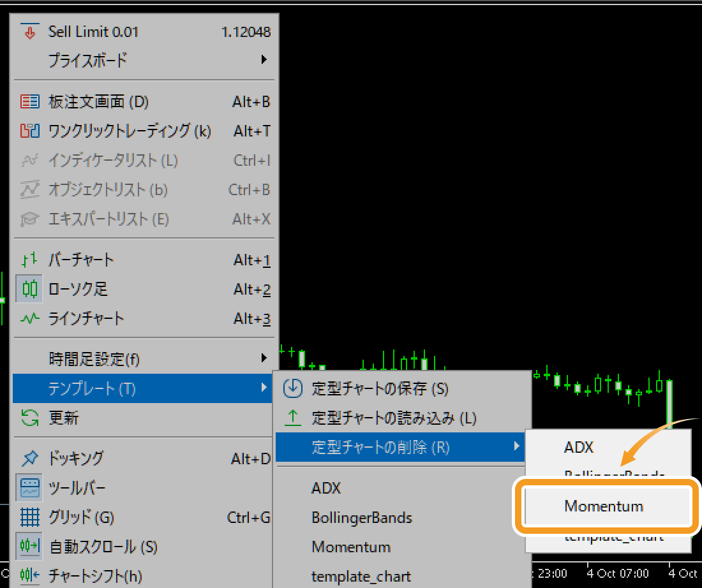Screen dimensions: 702x588
Task: Toggle the グリッド grid icon
Action: 29,517
